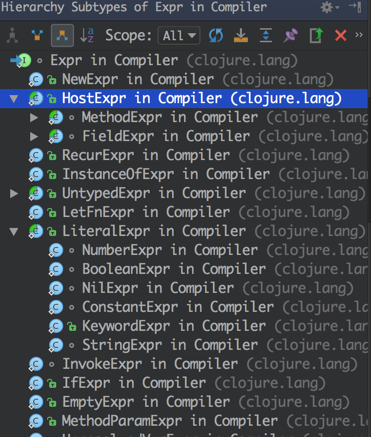Select RecurExpr in Compiler row
371x437 pixels.
point(184,155)
